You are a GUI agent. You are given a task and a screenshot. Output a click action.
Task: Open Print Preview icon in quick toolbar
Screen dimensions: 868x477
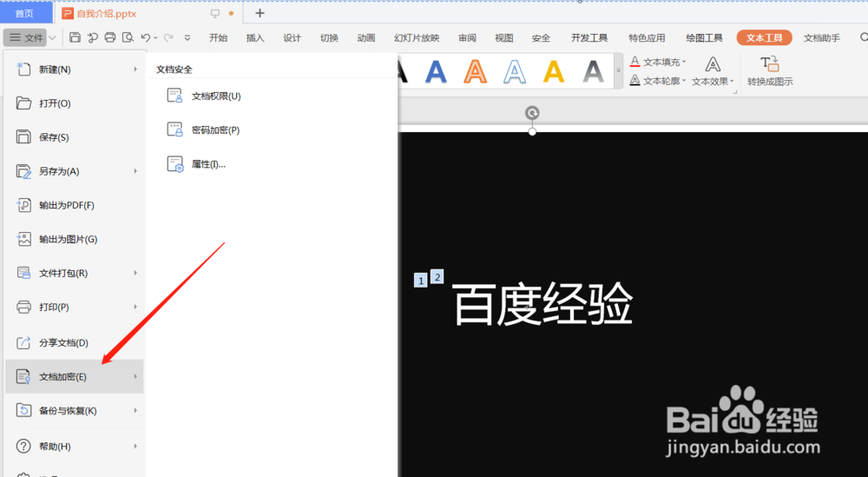tap(128, 37)
